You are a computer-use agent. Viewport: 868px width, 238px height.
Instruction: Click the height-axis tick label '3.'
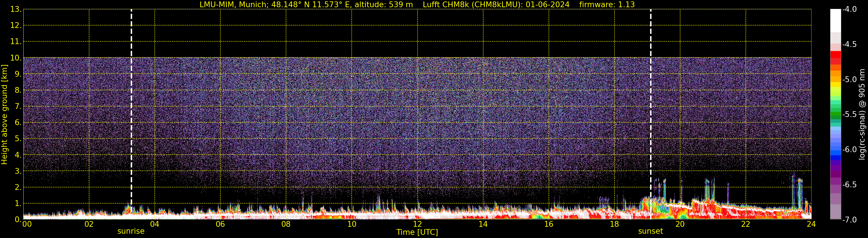[18, 171]
